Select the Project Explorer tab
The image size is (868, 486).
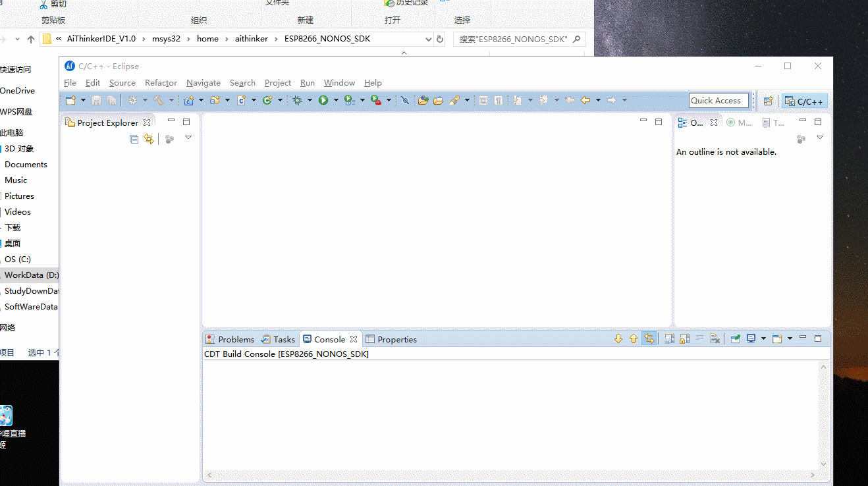(x=108, y=122)
